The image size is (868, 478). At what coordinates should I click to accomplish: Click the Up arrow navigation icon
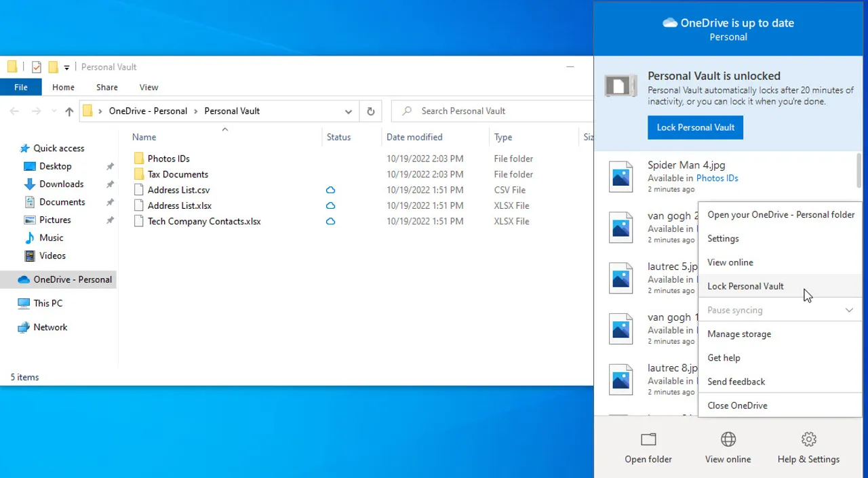click(69, 111)
